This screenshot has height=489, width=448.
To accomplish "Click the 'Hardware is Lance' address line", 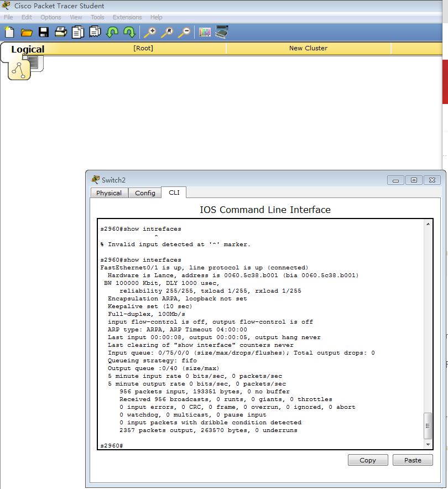I will (233, 275).
